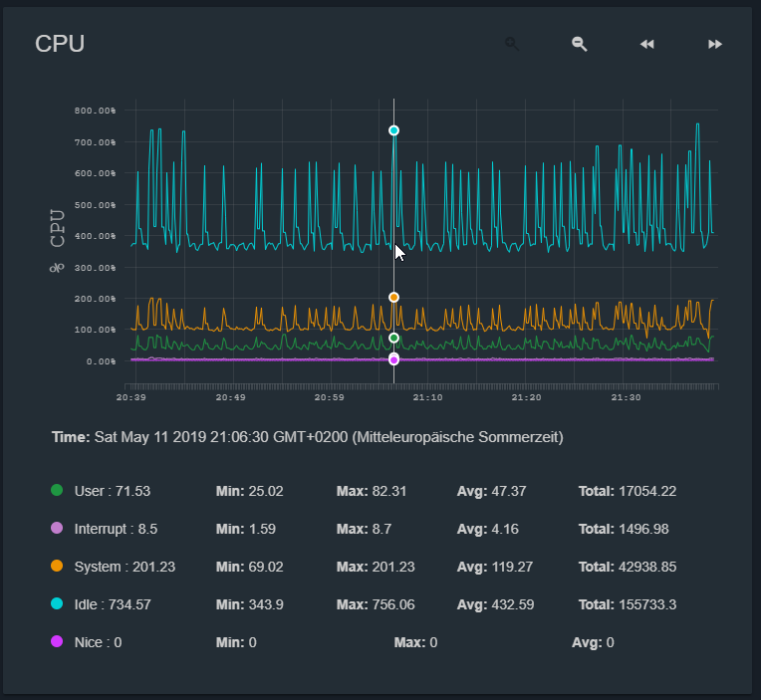Click the 21:10 tick on the time axis

tap(427, 397)
